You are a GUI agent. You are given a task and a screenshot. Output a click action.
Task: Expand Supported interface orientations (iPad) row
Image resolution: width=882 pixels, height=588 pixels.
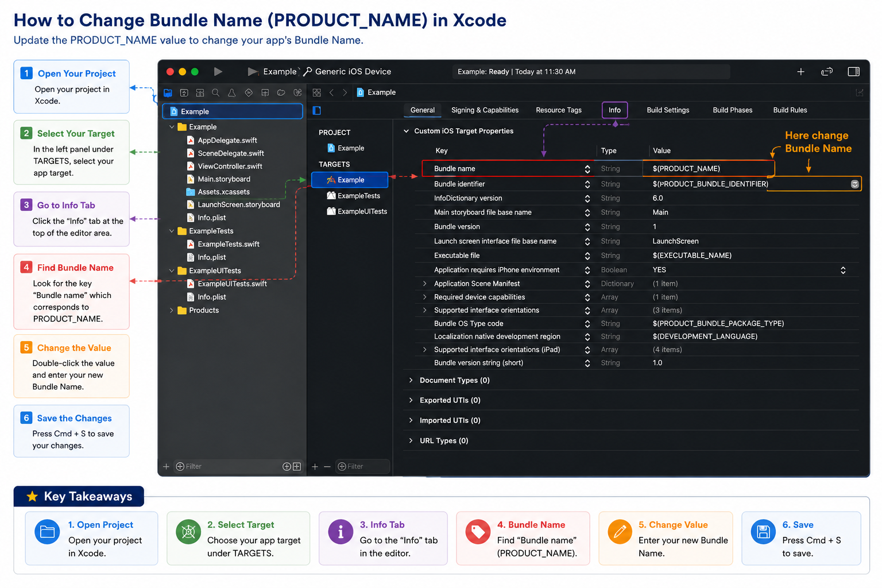(x=425, y=350)
